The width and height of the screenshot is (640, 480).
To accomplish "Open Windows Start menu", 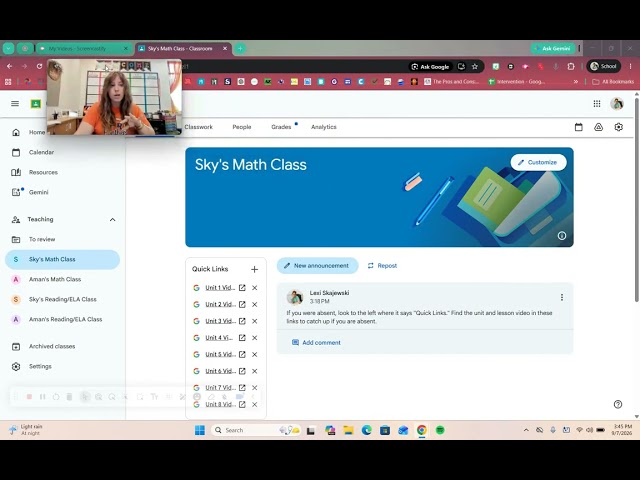I will click(200, 430).
